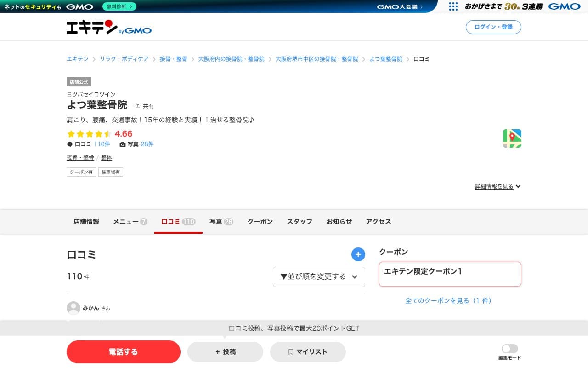Click the speech bubble icon beside 口コミ 110件
This screenshot has width=588, height=368.
(x=69, y=144)
